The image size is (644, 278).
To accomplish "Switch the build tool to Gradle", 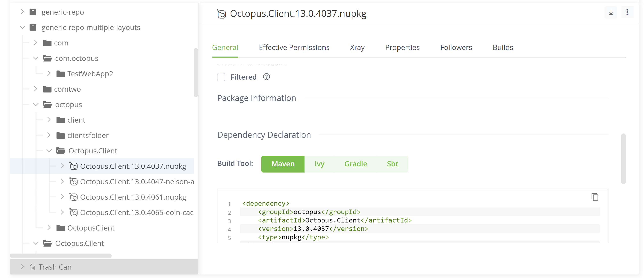I will tap(356, 164).
